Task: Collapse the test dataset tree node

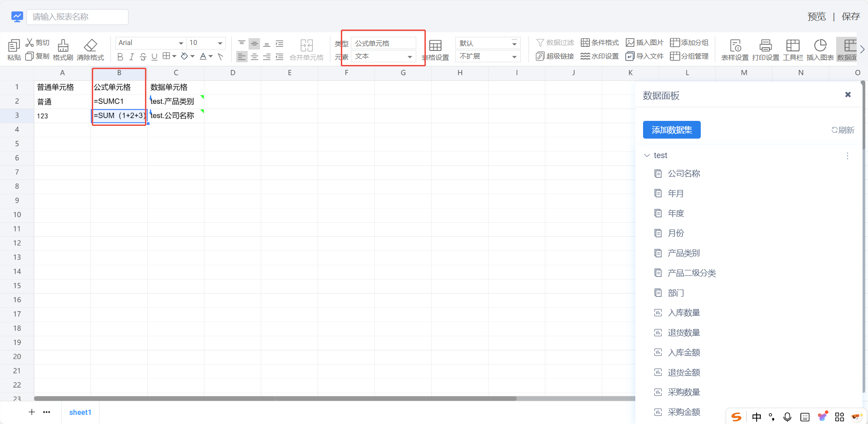Action: (x=647, y=155)
